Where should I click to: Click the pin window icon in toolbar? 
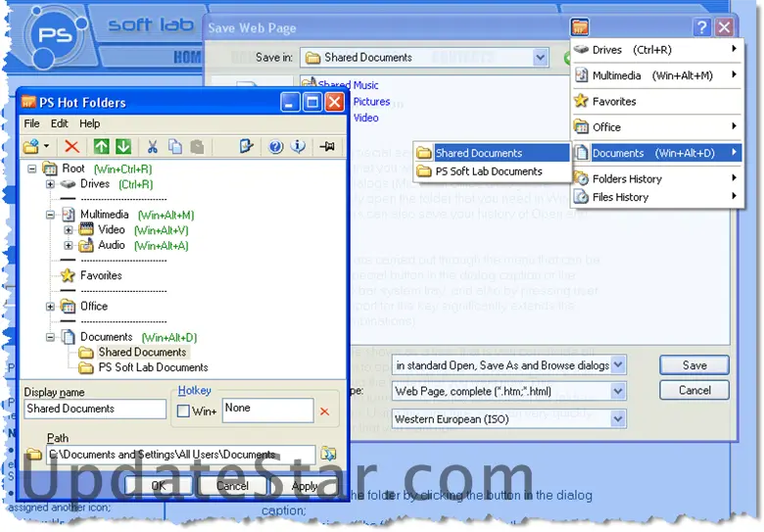327,146
